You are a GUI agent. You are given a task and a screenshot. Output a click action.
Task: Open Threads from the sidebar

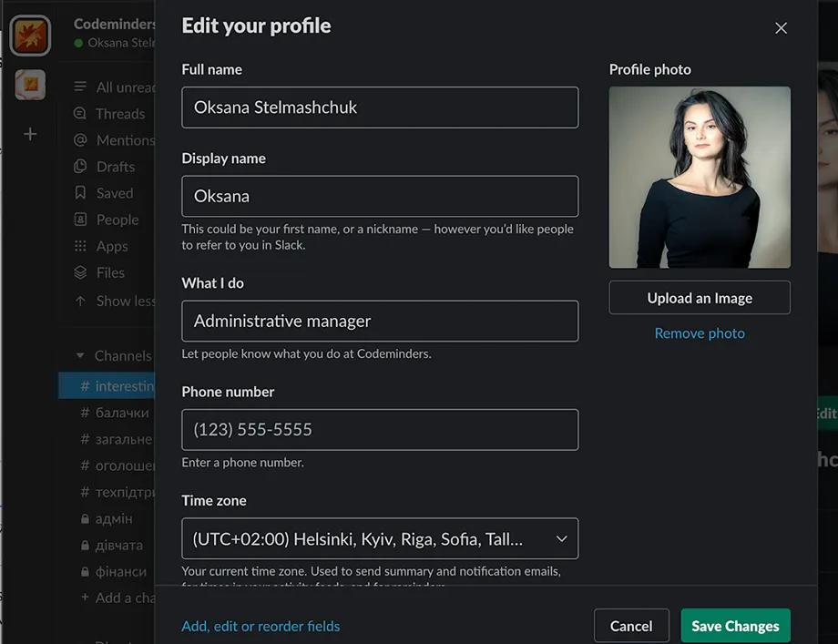pos(118,113)
